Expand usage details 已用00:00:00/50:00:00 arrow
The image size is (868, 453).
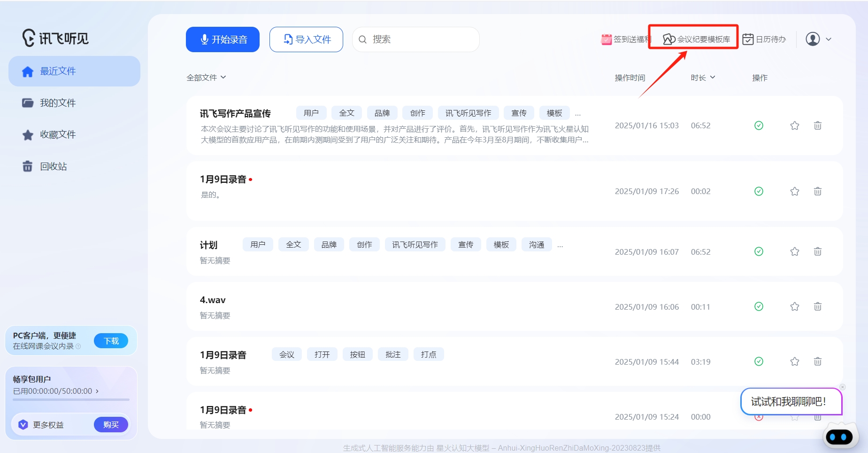point(97,391)
